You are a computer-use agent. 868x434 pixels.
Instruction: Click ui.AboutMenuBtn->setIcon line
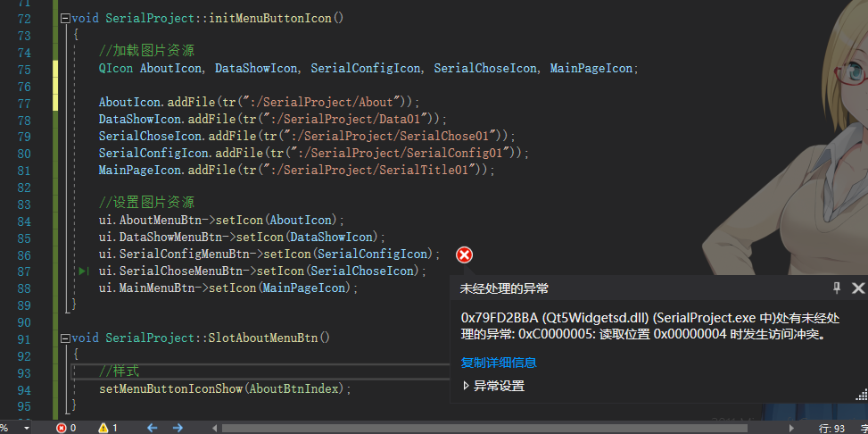[x=222, y=220]
